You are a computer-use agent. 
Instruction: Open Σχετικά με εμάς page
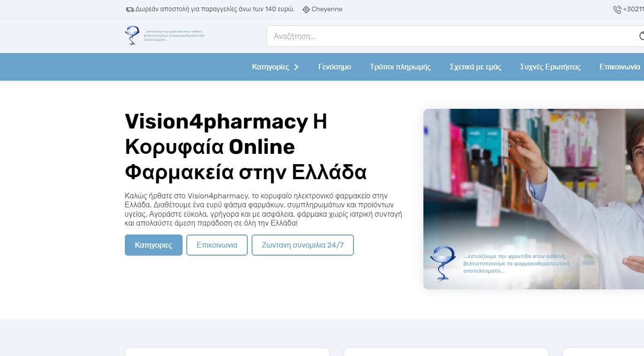point(475,67)
